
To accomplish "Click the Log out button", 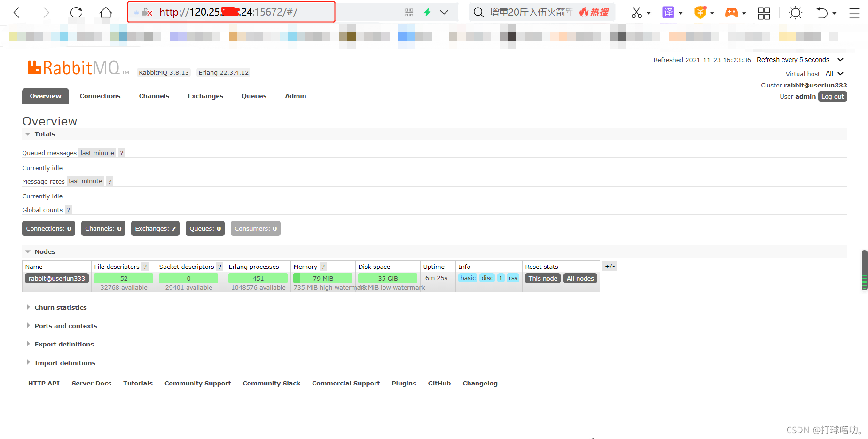I will [x=833, y=96].
